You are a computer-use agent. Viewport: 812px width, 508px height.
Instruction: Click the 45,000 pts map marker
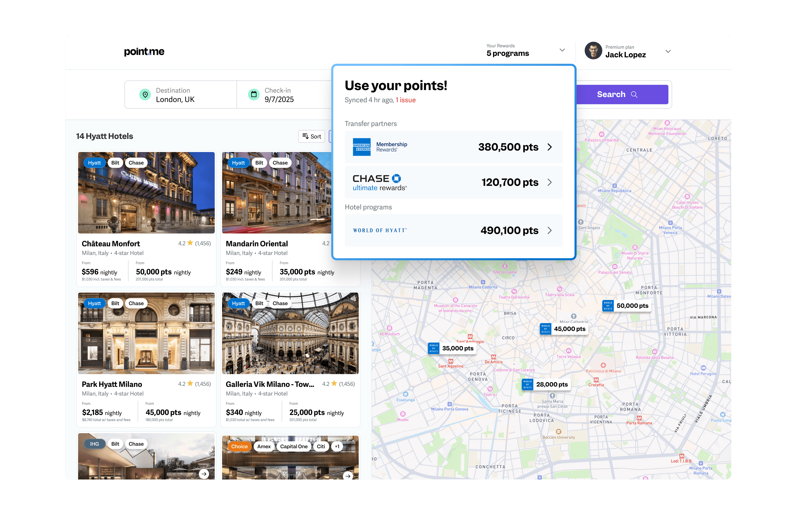(564, 329)
